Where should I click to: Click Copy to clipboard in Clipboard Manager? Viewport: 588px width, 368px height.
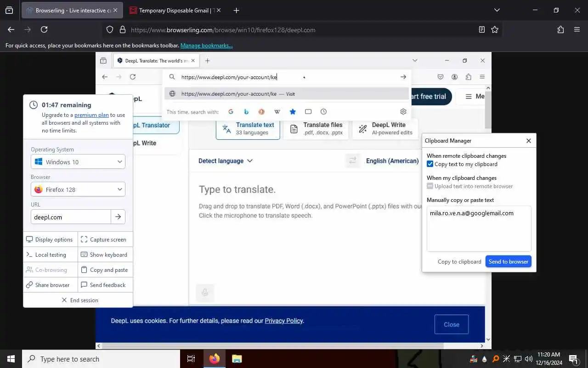459,261
